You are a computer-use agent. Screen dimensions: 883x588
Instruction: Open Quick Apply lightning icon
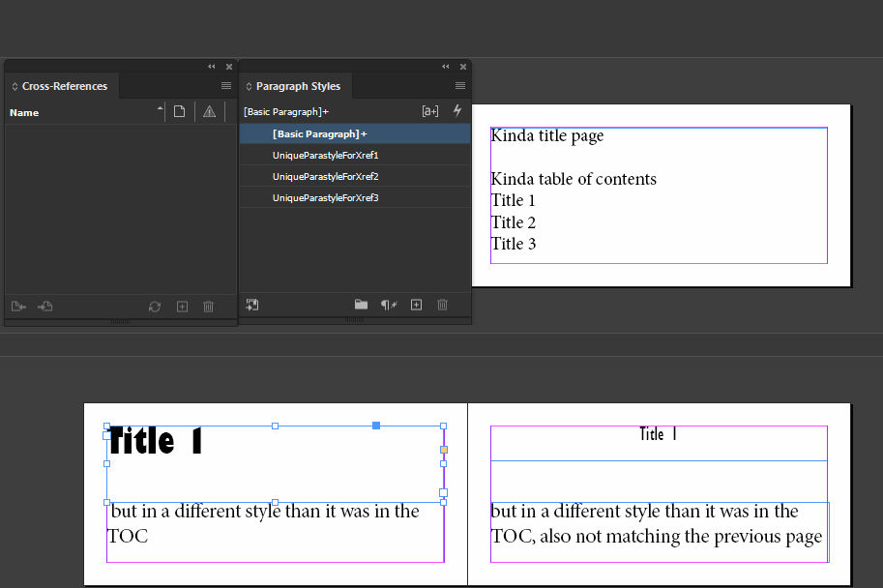coord(457,110)
